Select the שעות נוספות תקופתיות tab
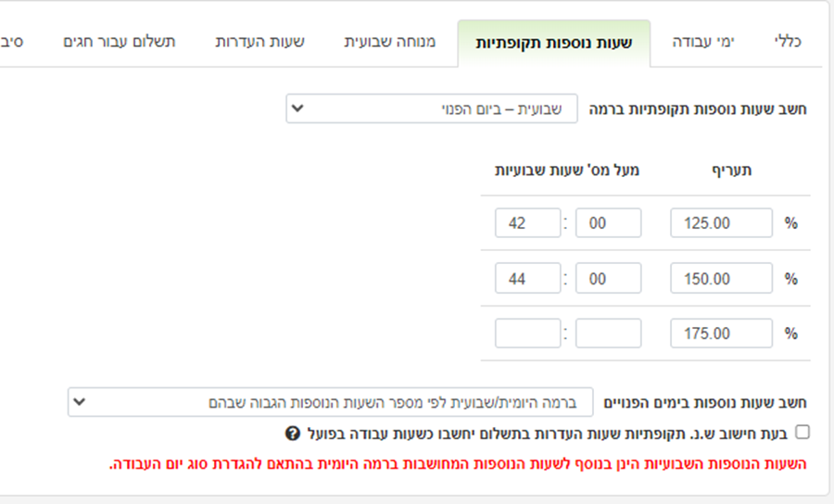Image resolution: width=834 pixels, height=504 pixels. 554,44
